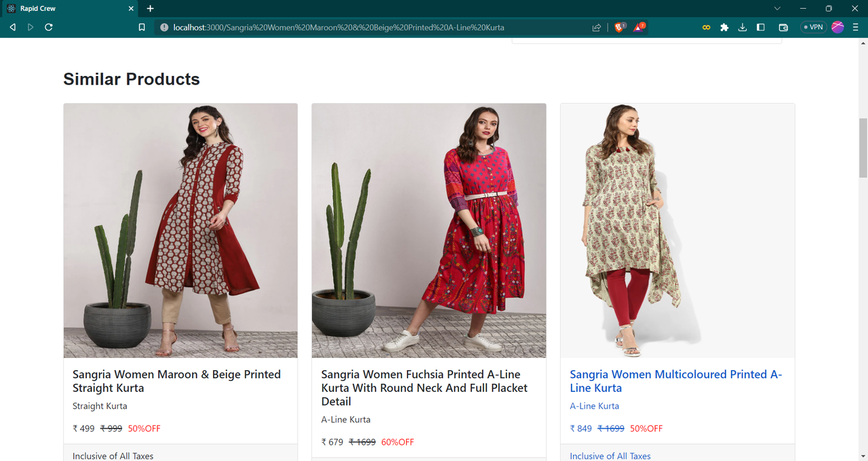Open the Multicoloured A-Line Kurta product image
Screen dimensions: 868x461
tap(677, 230)
